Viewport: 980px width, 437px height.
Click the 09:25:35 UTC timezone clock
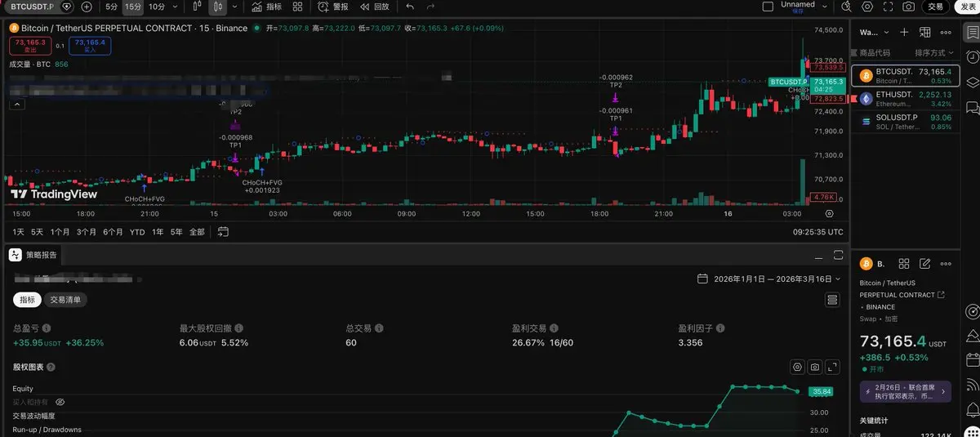[x=818, y=232]
